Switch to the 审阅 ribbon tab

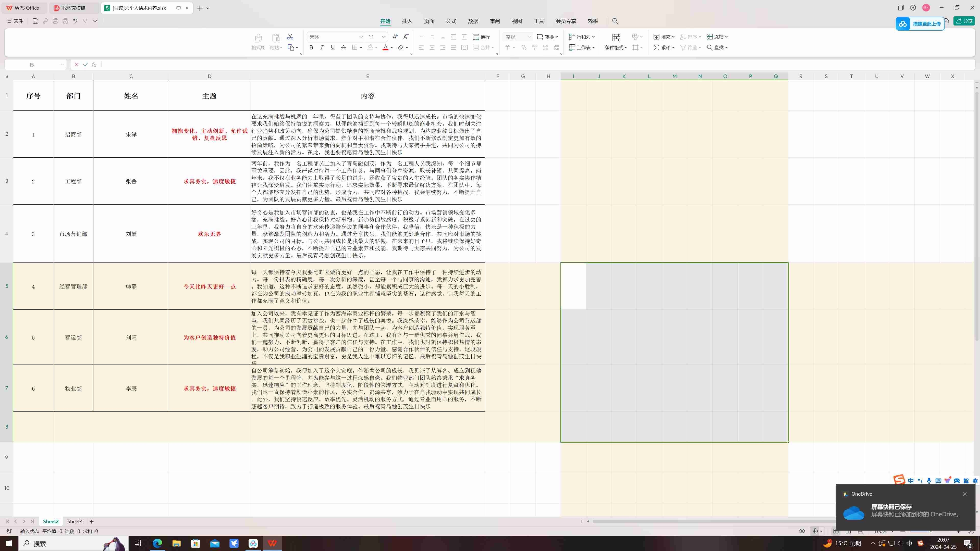tap(495, 21)
